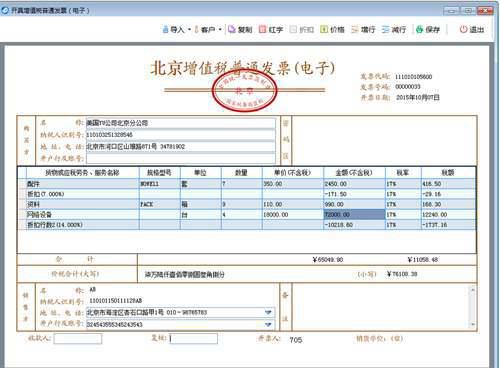Click the 168.30 tax amount cell
The image size is (500, 368).
click(448, 204)
